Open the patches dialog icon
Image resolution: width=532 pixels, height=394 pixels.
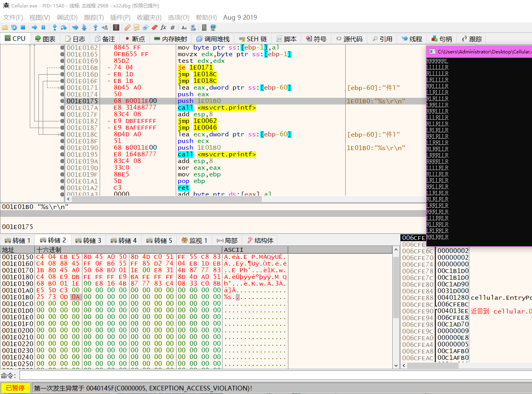(128, 27)
